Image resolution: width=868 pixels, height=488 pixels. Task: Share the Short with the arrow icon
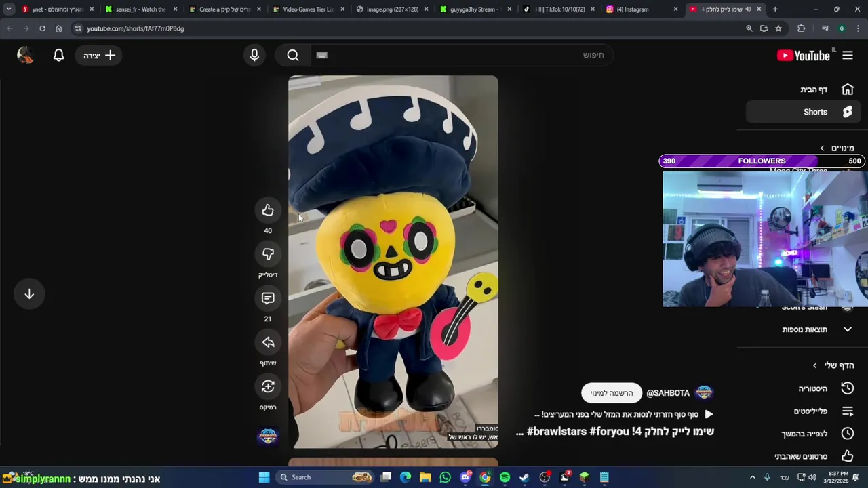268,342
